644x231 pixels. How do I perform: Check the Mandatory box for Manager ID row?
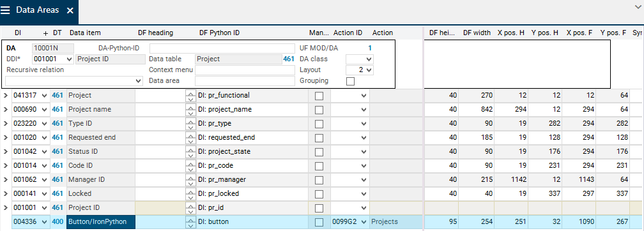coord(319,180)
